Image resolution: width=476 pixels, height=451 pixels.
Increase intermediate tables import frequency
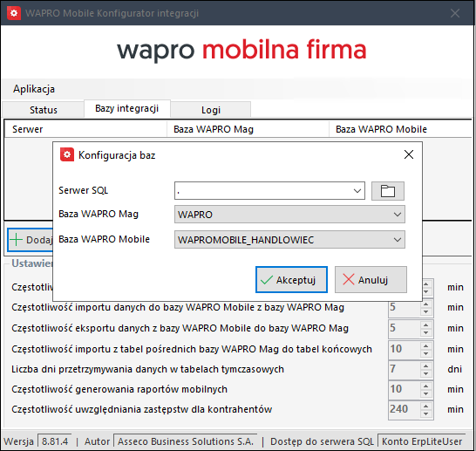coord(426,346)
